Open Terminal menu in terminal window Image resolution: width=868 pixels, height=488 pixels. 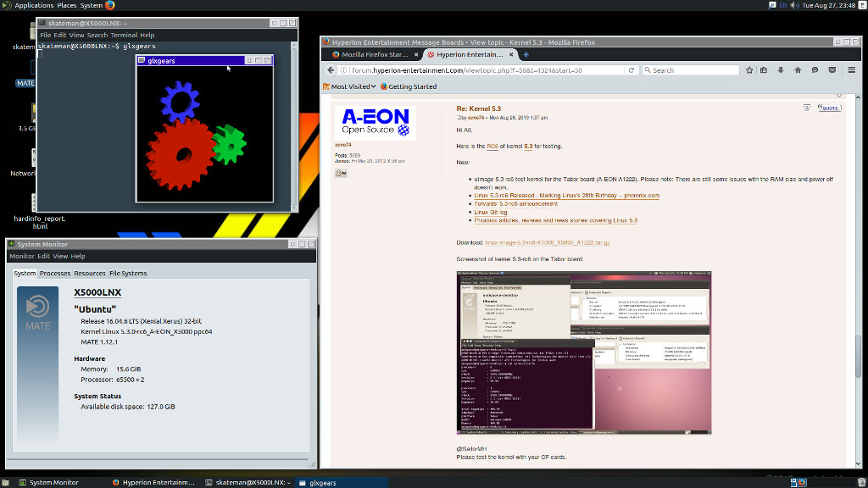(x=124, y=35)
